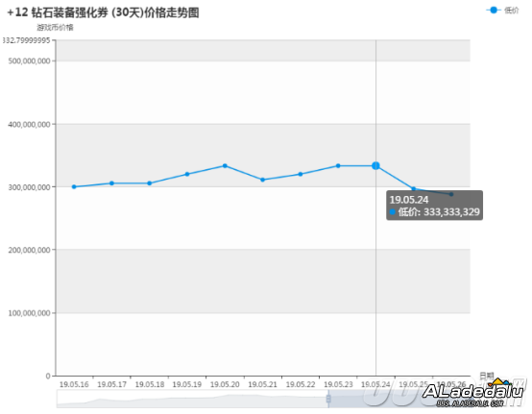Select the 19.05.21 data point
The image size is (532, 414).
point(262,180)
